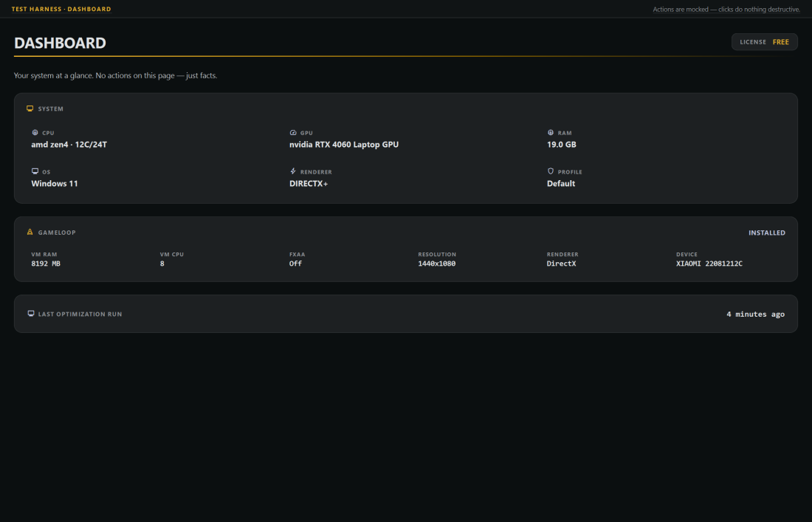
Task: Click the 'nvidia RTX 4060 Laptop GPU' text
Action: point(344,145)
